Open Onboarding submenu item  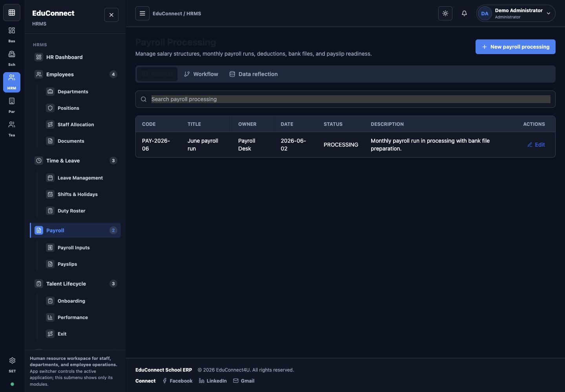point(81,301)
